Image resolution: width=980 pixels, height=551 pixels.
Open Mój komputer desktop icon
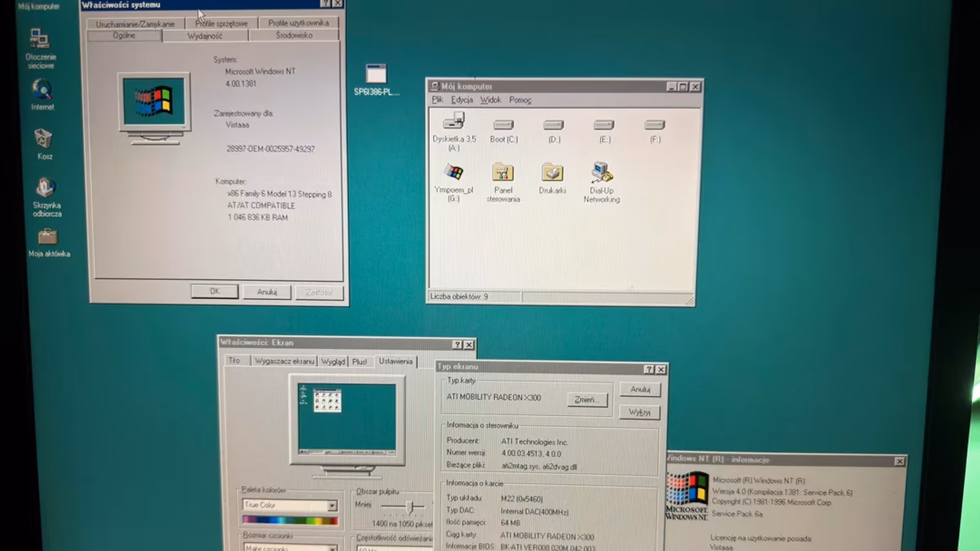pyautogui.click(x=39, y=6)
